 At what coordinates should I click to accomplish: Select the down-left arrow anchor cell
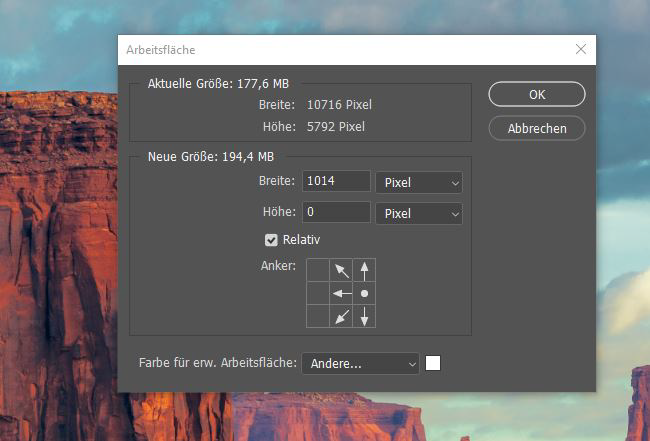click(342, 317)
